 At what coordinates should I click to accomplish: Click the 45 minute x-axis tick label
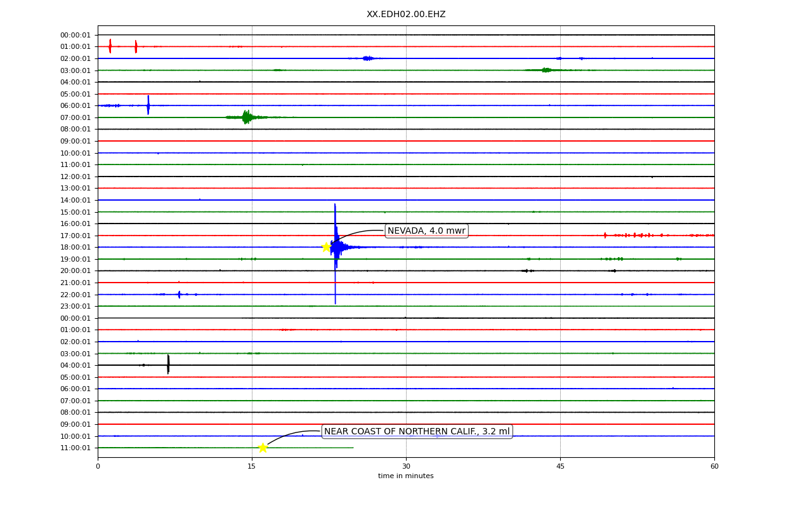point(560,467)
